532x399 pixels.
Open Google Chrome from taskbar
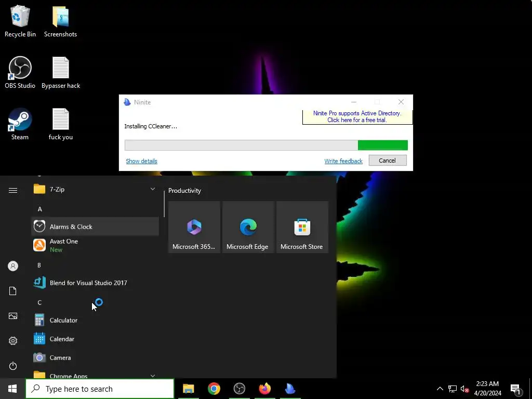(x=214, y=389)
